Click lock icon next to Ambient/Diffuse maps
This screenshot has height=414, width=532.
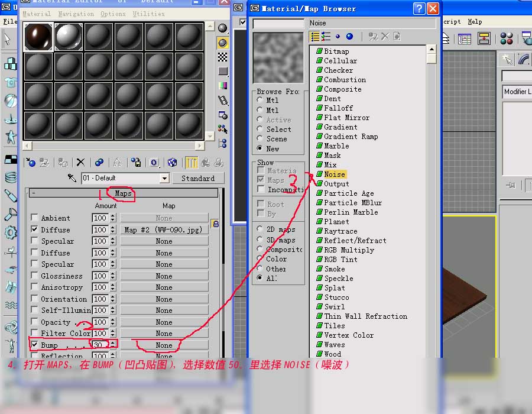tap(215, 224)
